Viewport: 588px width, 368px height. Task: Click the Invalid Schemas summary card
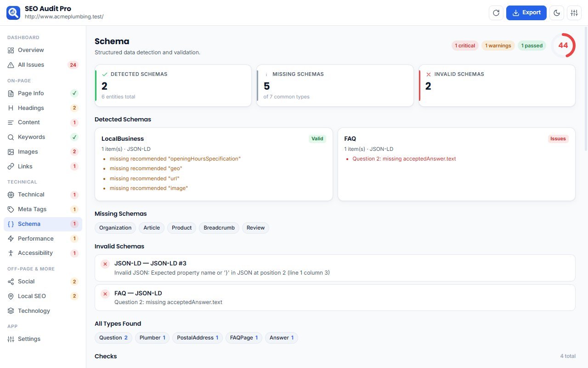tap(497, 86)
